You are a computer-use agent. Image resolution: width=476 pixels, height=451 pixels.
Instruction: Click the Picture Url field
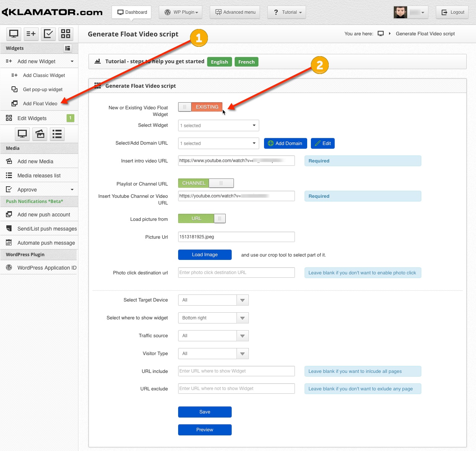click(x=237, y=237)
